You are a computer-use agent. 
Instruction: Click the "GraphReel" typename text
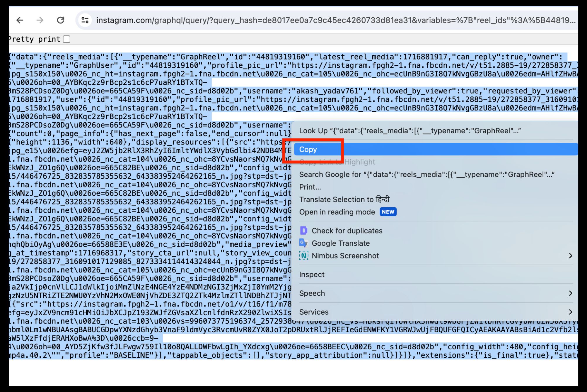[200, 57]
